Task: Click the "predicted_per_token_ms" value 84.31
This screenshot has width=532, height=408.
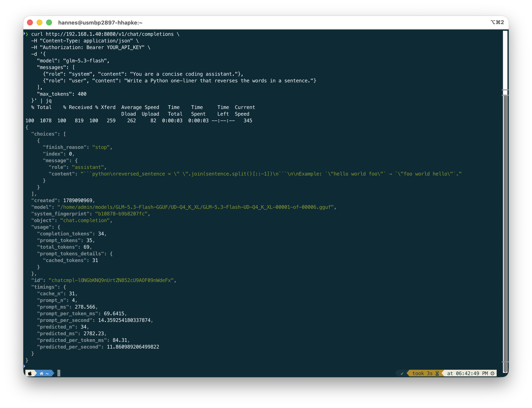Action: [120, 340]
